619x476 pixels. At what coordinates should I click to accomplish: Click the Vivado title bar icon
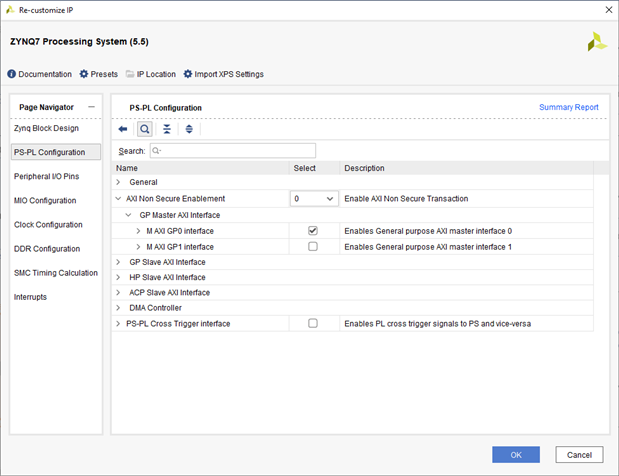click(10, 10)
